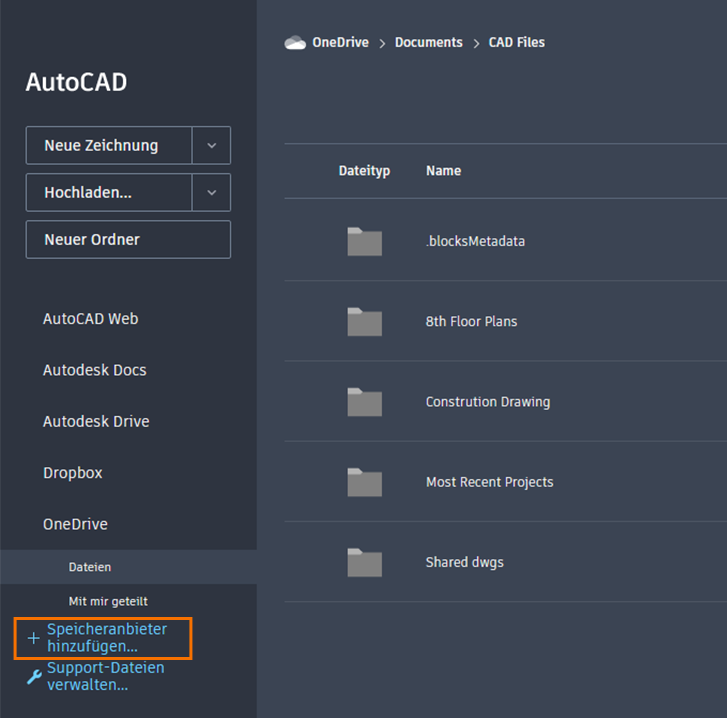
Task: Open the Most Recent Projects folder name
Action: (x=490, y=482)
